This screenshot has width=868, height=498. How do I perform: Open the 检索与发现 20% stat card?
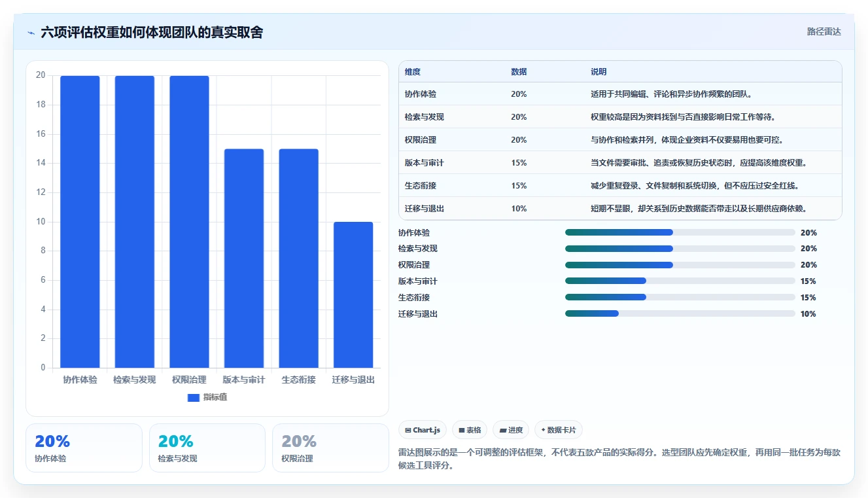click(207, 448)
